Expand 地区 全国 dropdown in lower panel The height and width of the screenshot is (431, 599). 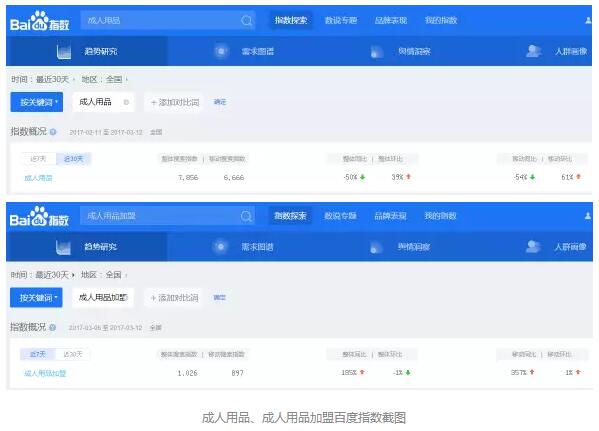pyautogui.click(x=104, y=275)
